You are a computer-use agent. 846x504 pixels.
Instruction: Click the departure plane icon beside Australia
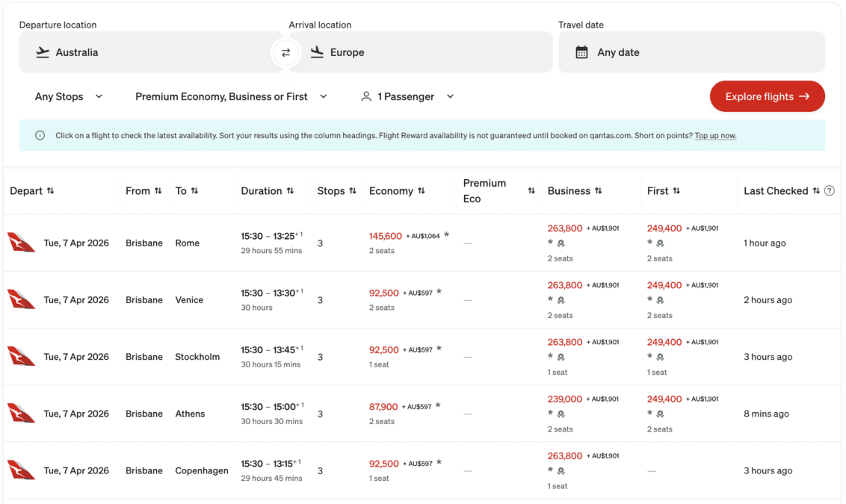[x=43, y=52]
